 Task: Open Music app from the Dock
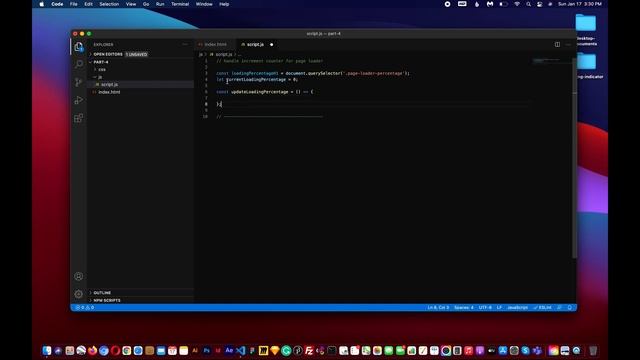click(469, 350)
